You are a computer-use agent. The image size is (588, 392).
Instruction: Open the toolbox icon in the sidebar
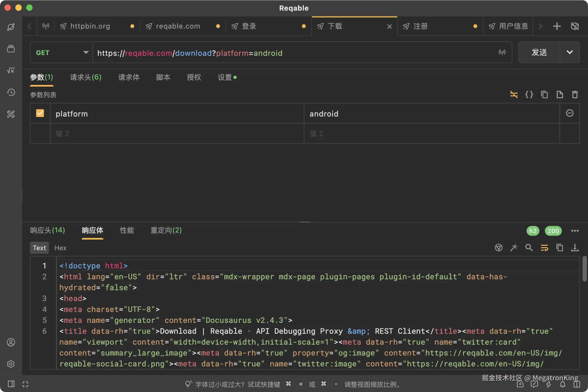tap(11, 114)
